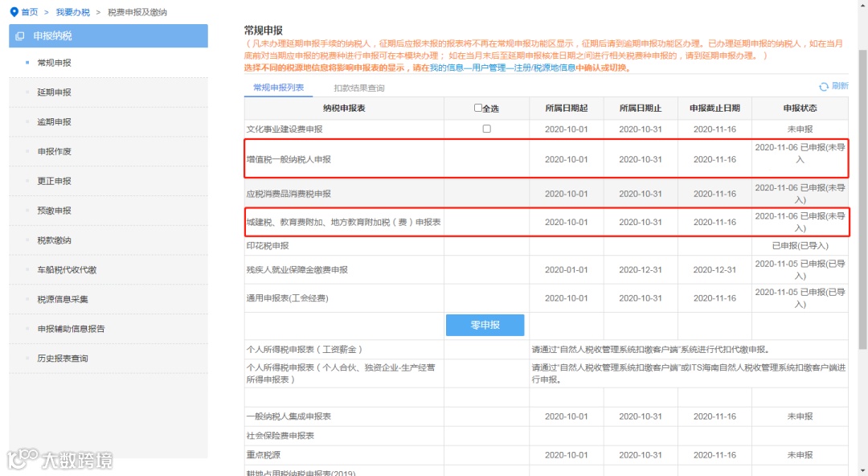The image size is (868, 476).
Task: Check the 文化事业建设费申报 row checkbox
Action: pyautogui.click(x=486, y=129)
